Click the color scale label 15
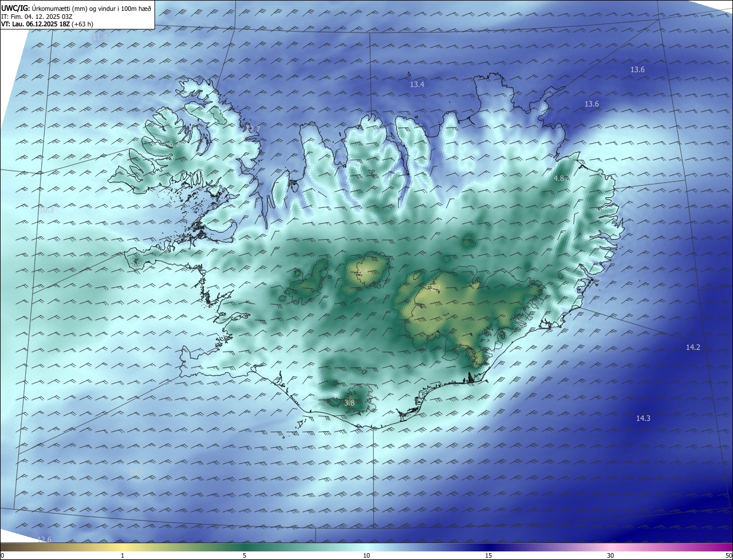The height and width of the screenshot is (560, 733). 488,555
